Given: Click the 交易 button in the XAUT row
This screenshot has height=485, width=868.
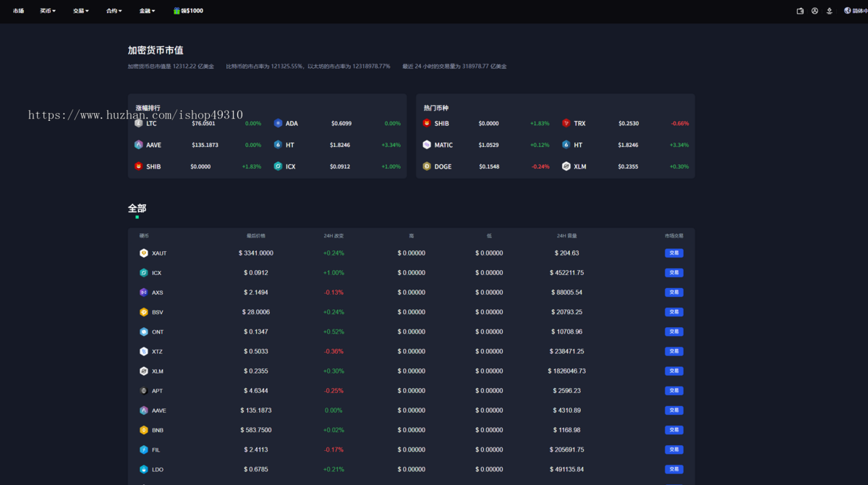Looking at the screenshot, I should [674, 253].
